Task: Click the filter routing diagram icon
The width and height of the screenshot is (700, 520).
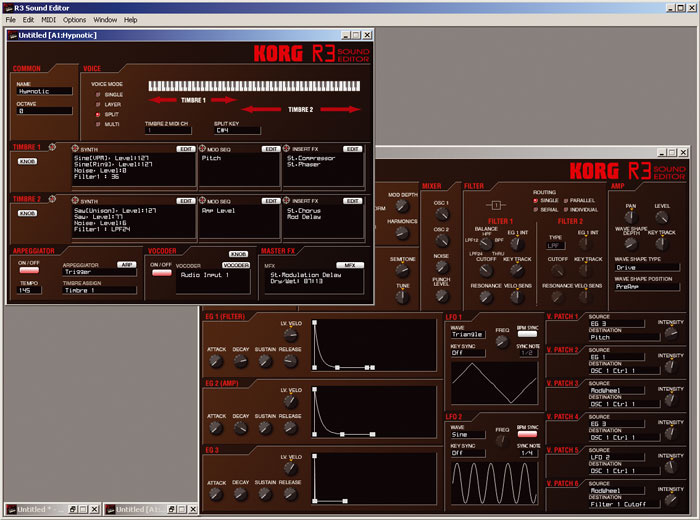Action: [496, 205]
